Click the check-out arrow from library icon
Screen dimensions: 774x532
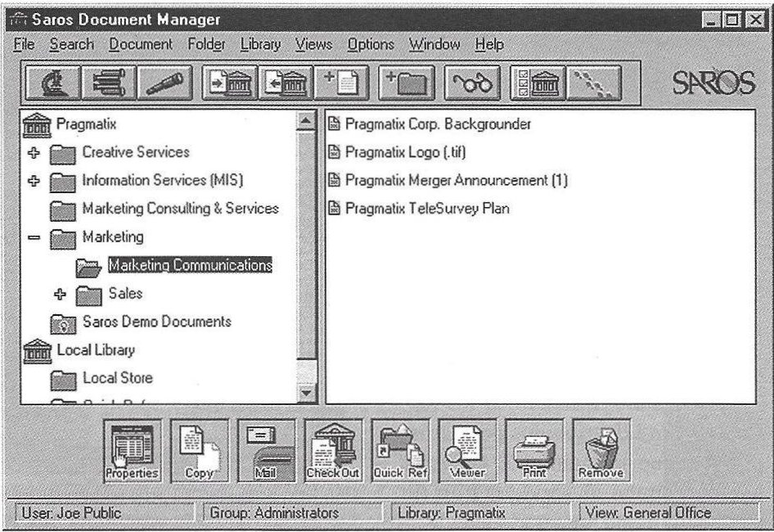click(x=286, y=83)
